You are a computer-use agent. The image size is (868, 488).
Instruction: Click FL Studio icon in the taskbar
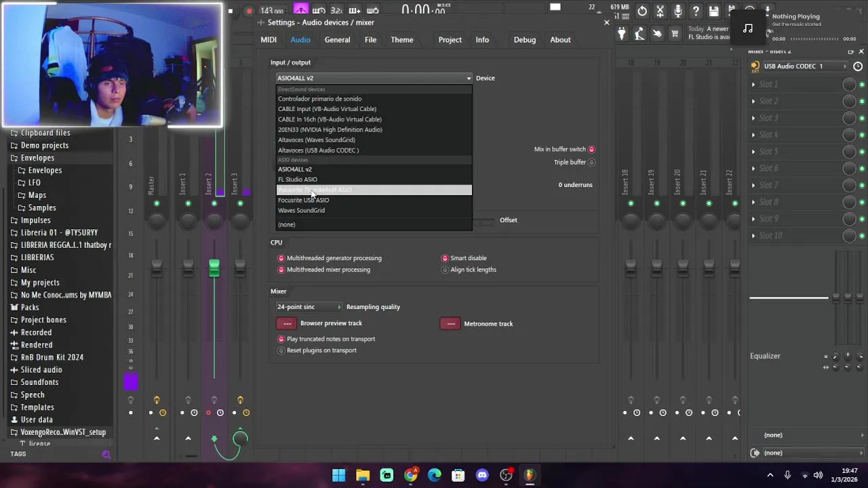(530, 475)
